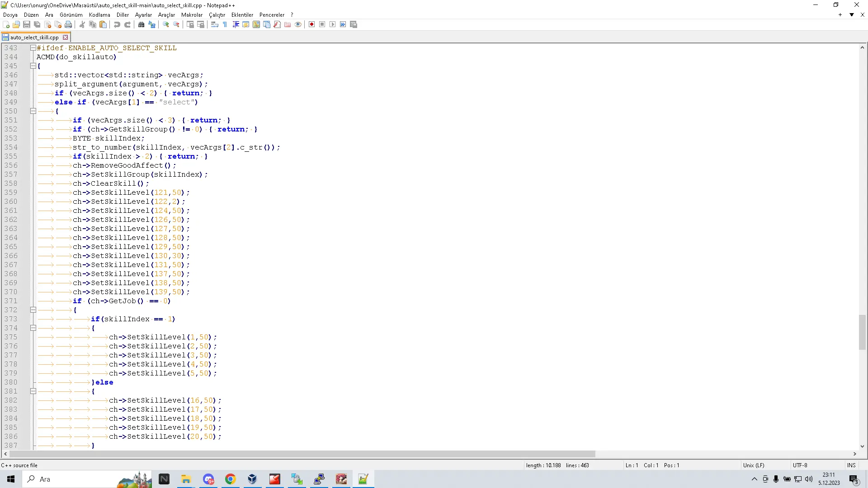This screenshot has width=868, height=488.
Task: Save the current file with diskette icon
Action: (x=27, y=24)
